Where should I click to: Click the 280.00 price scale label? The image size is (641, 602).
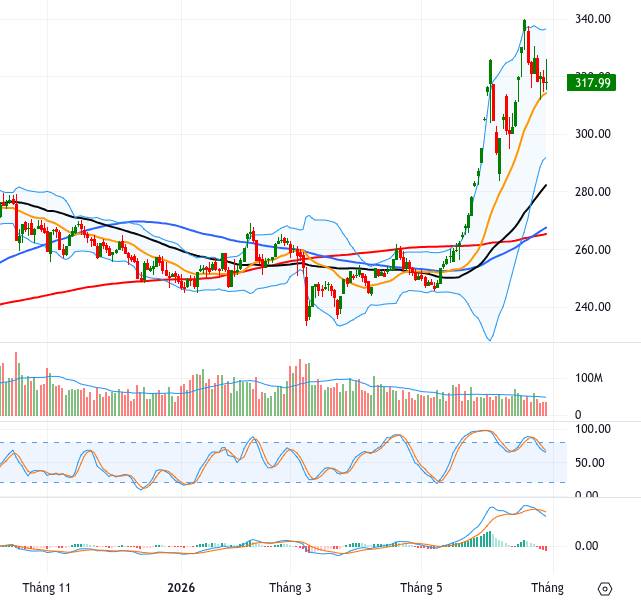point(593,191)
